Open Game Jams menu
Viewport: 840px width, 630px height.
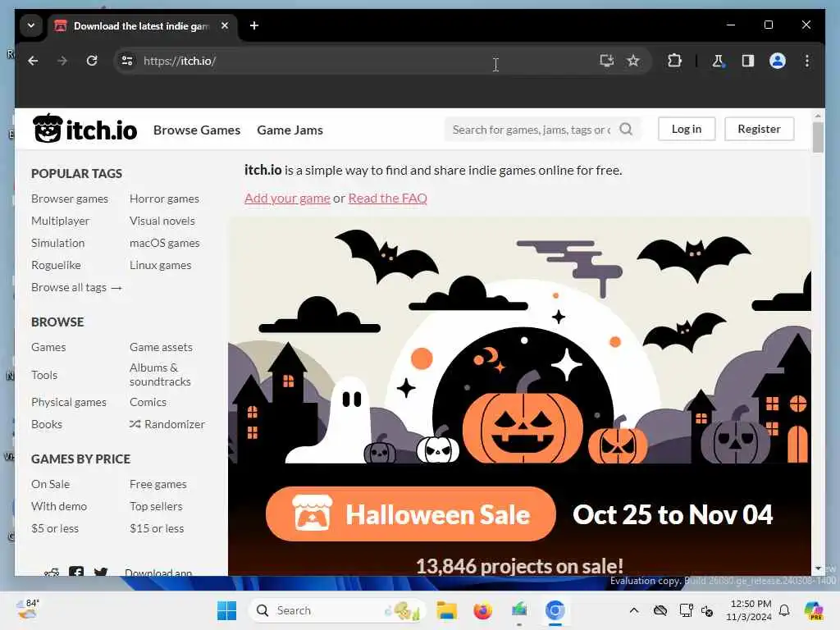[x=290, y=130]
